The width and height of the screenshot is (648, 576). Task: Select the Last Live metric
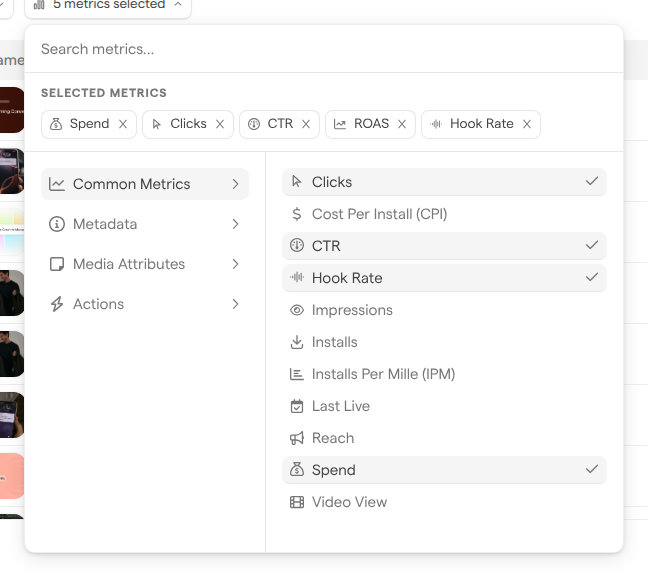click(444, 406)
